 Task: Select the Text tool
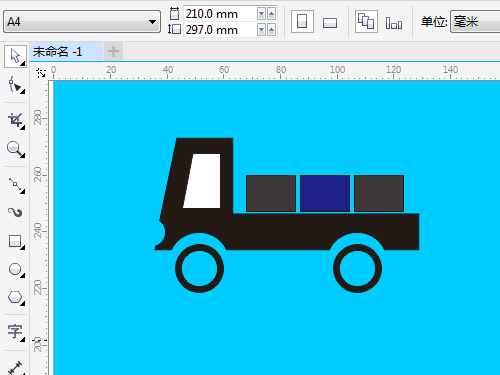pyautogui.click(x=15, y=332)
